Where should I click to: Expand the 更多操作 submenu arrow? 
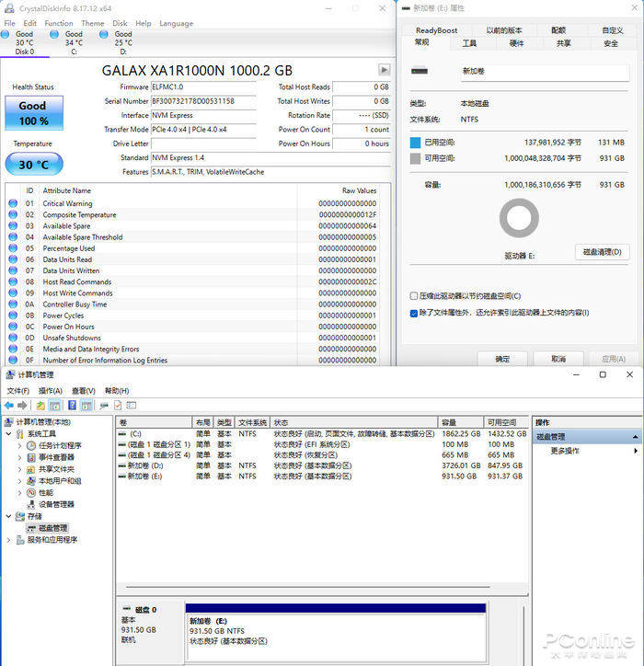(x=636, y=451)
